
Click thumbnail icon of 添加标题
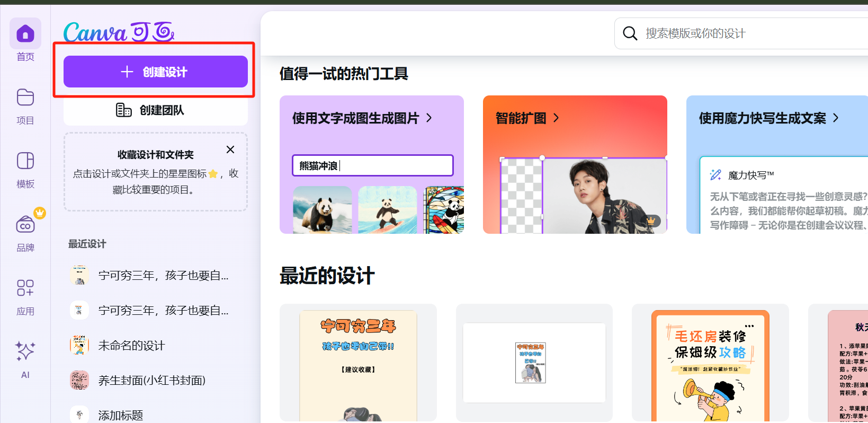click(x=79, y=415)
